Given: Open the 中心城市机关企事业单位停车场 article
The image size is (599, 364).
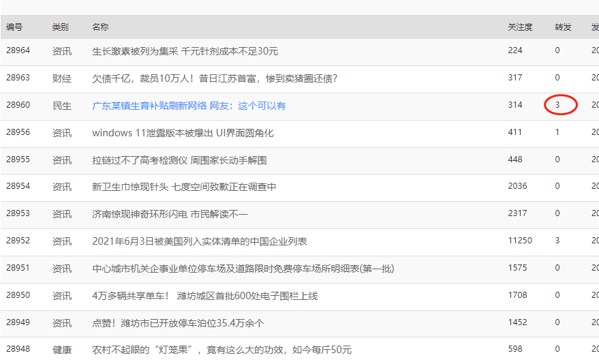Looking at the screenshot, I should coord(243,269).
